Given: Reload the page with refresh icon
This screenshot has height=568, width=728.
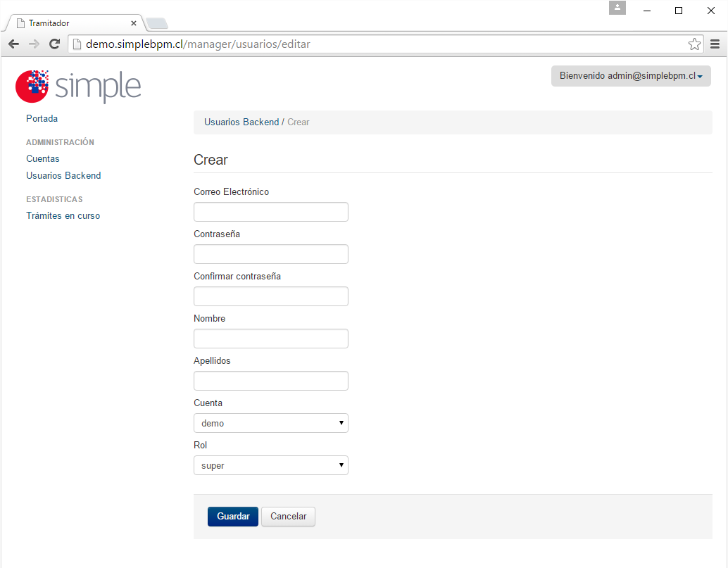Looking at the screenshot, I should click(x=55, y=44).
